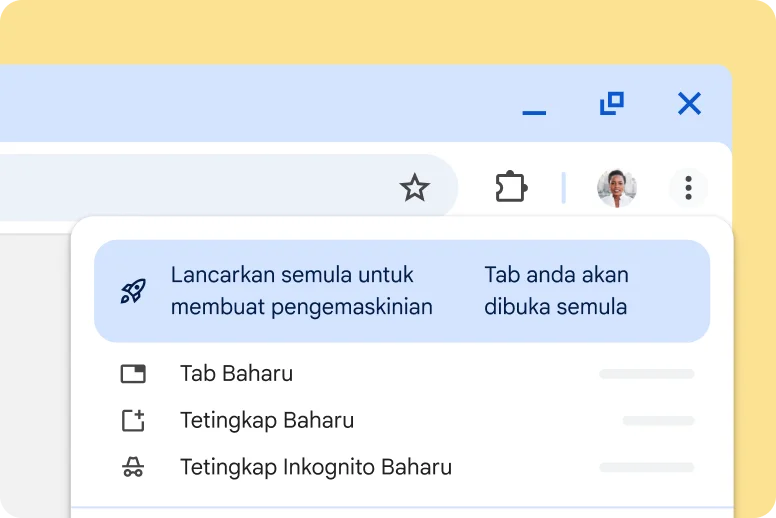This screenshot has height=518, width=776.
Task: Bookmark this page with the star icon
Action: [414, 187]
